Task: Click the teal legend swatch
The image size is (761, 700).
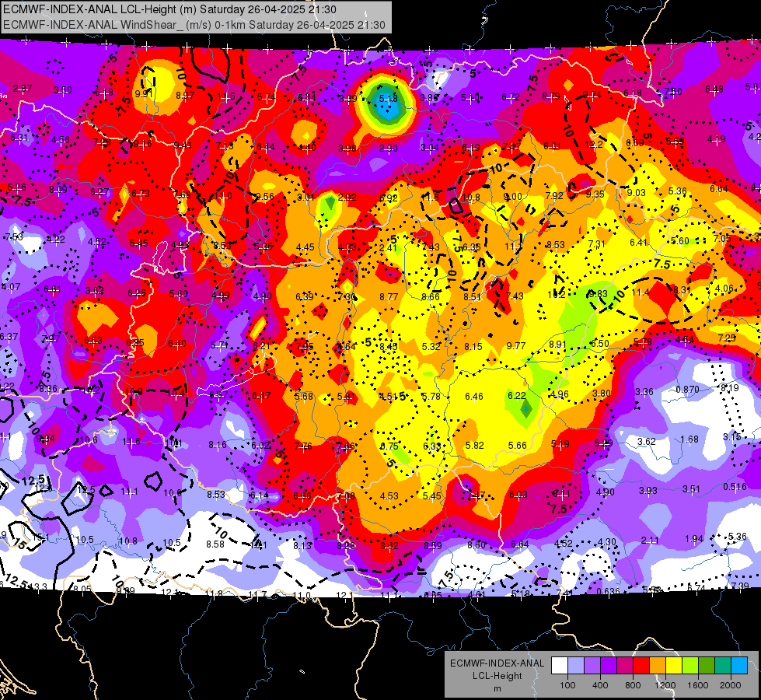Action: 723,666
